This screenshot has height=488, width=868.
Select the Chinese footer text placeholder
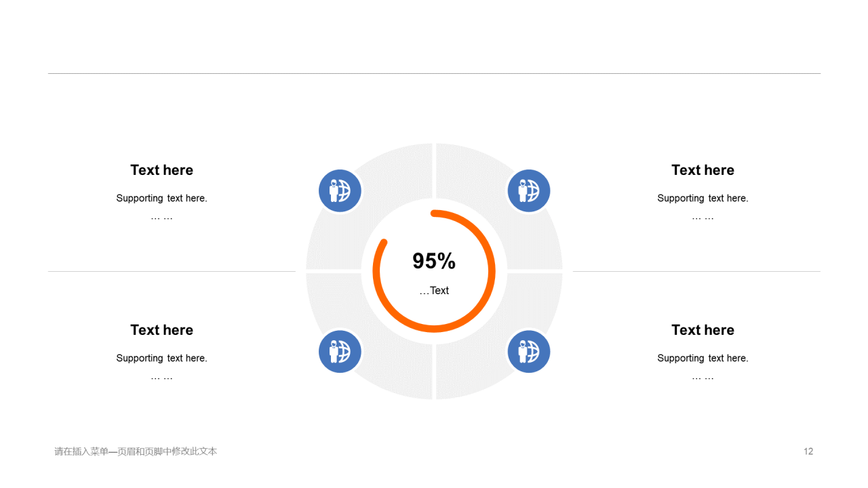[x=136, y=451]
